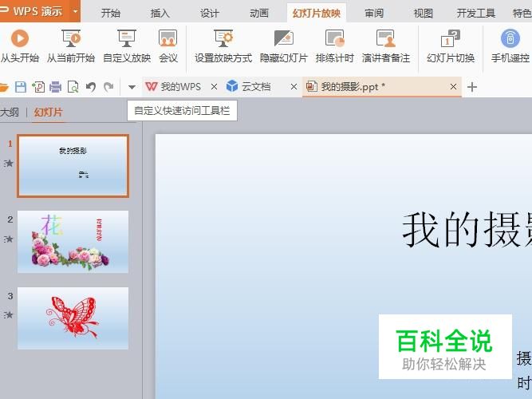This screenshot has width=532, height=399.
Task: Open print preview icon
Action: click(x=73, y=87)
